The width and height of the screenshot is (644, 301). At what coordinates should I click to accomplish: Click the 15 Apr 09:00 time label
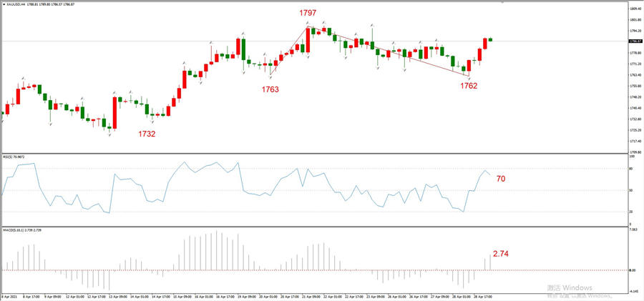[x=182, y=297]
